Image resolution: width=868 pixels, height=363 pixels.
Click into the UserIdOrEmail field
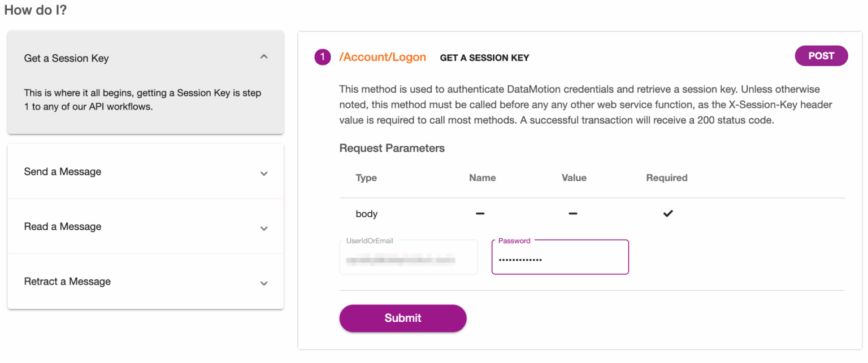tap(408, 260)
